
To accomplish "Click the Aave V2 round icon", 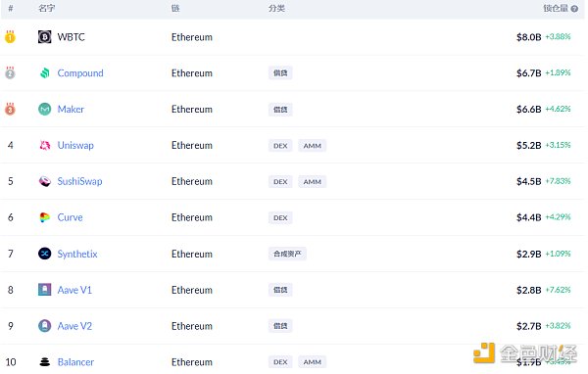I will coord(45,326).
